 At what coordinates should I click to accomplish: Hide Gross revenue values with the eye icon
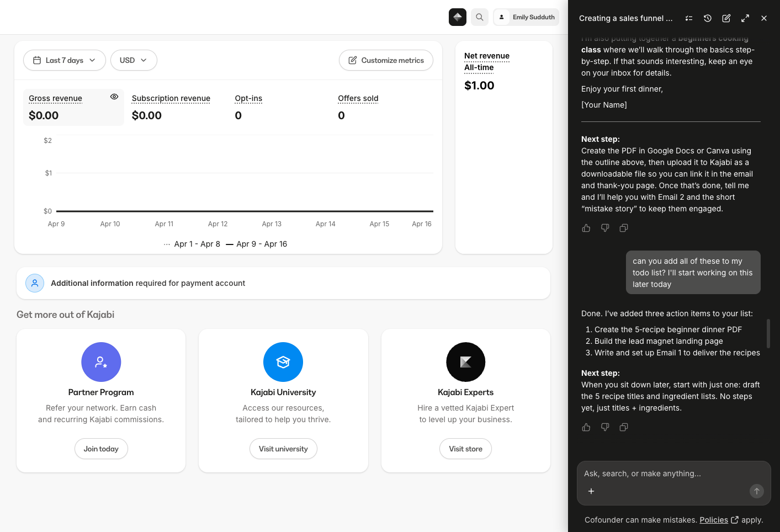pos(114,96)
